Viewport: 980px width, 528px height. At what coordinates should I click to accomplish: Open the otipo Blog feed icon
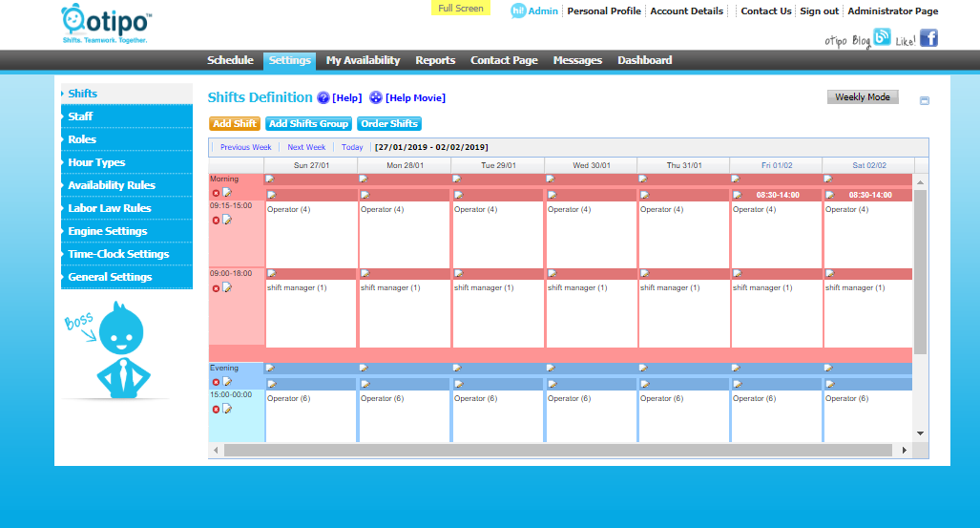tap(882, 37)
